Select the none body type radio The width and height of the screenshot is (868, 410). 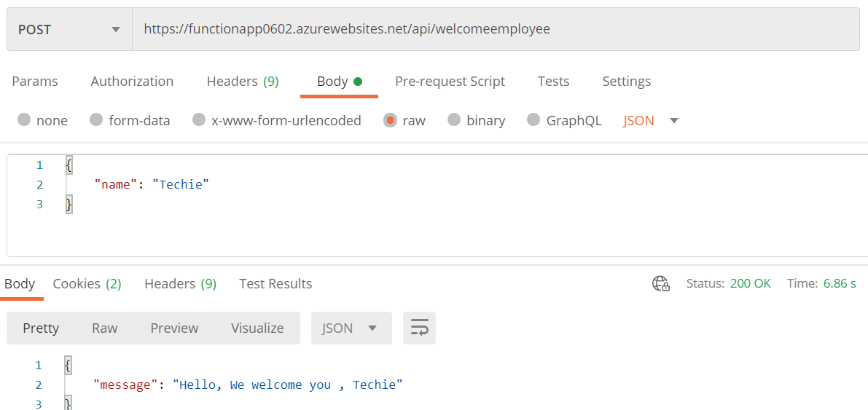click(x=24, y=120)
